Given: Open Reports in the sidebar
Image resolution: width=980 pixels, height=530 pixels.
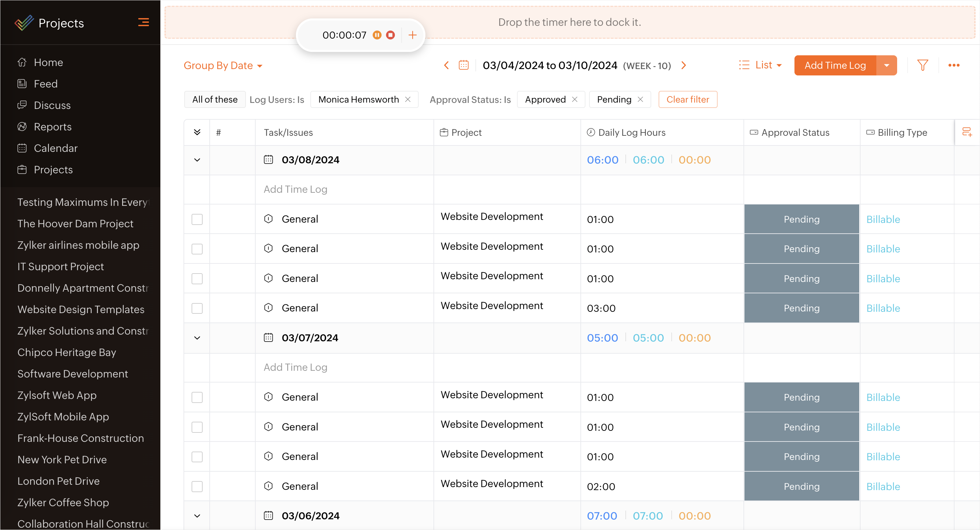Looking at the screenshot, I should tap(52, 127).
